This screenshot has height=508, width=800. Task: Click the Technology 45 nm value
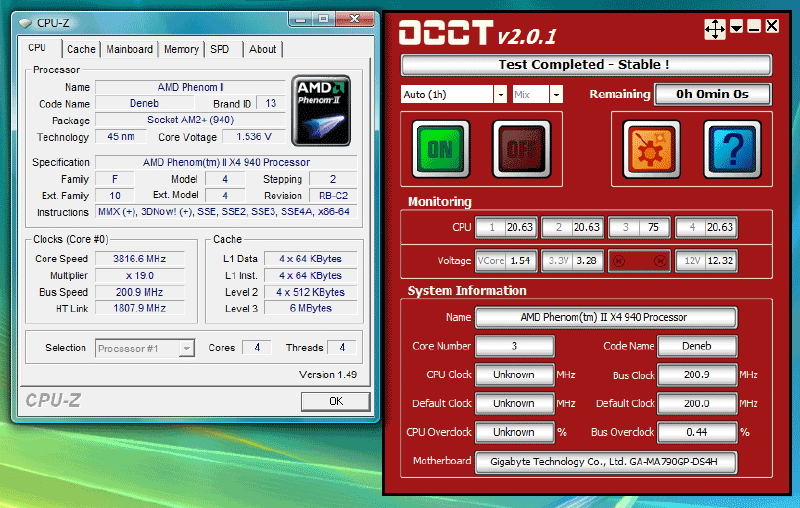pyautogui.click(x=121, y=137)
